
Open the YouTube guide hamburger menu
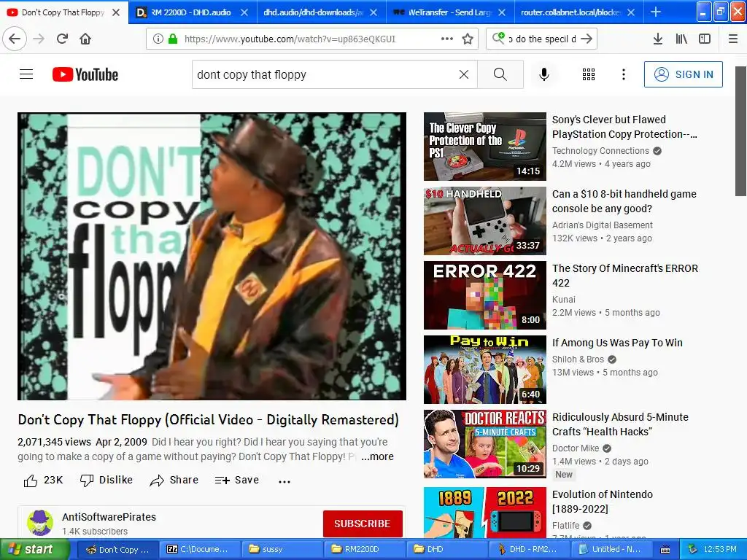pyautogui.click(x=26, y=74)
